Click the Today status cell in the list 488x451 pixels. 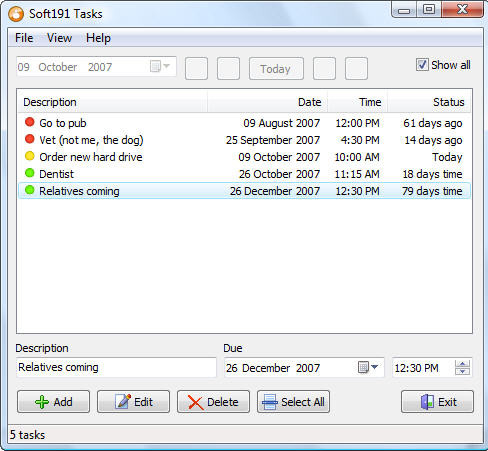coord(447,157)
